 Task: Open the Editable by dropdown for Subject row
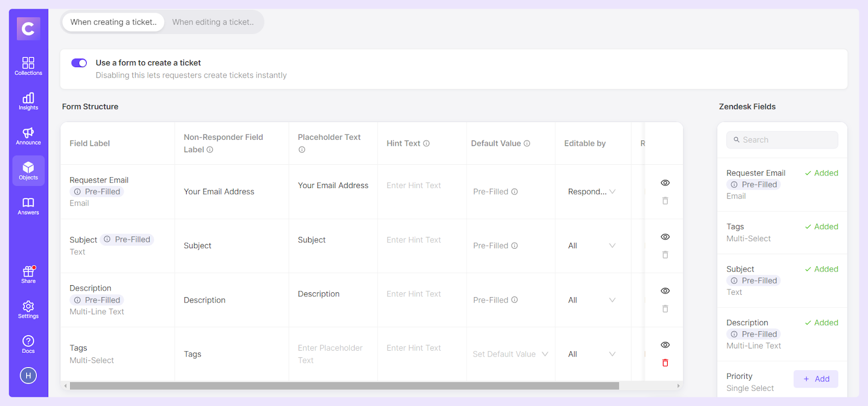592,246
